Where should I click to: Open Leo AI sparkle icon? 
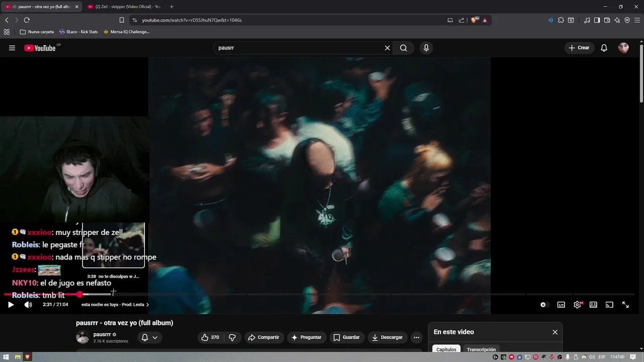pyautogui.click(x=617, y=20)
